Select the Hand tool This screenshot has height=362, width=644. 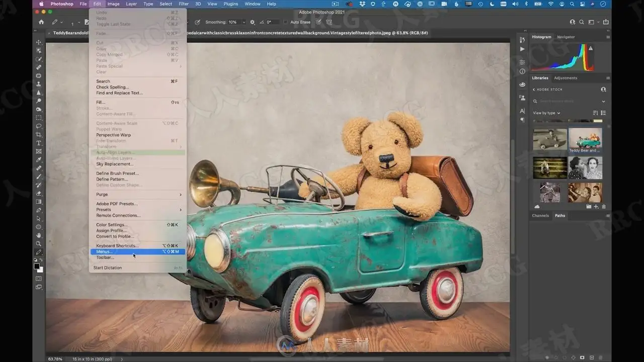tap(39, 235)
